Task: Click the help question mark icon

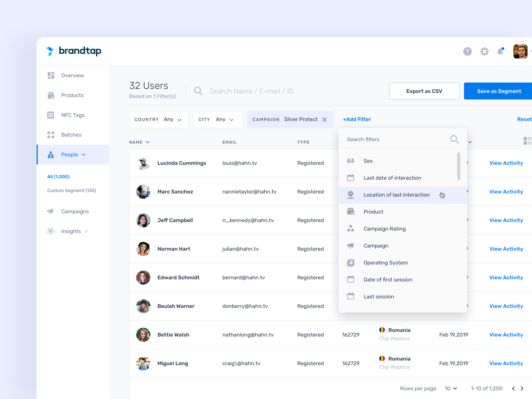Action: pyautogui.click(x=467, y=52)
